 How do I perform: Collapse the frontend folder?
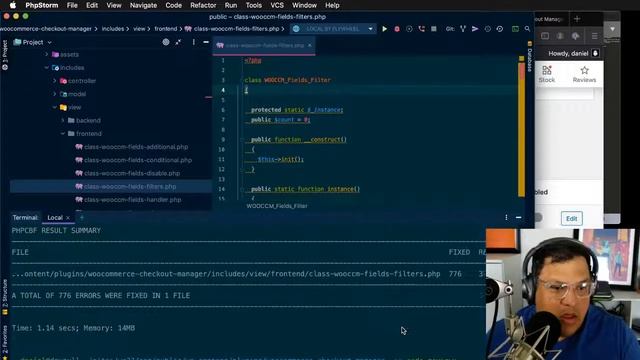(x=63, y=133)
